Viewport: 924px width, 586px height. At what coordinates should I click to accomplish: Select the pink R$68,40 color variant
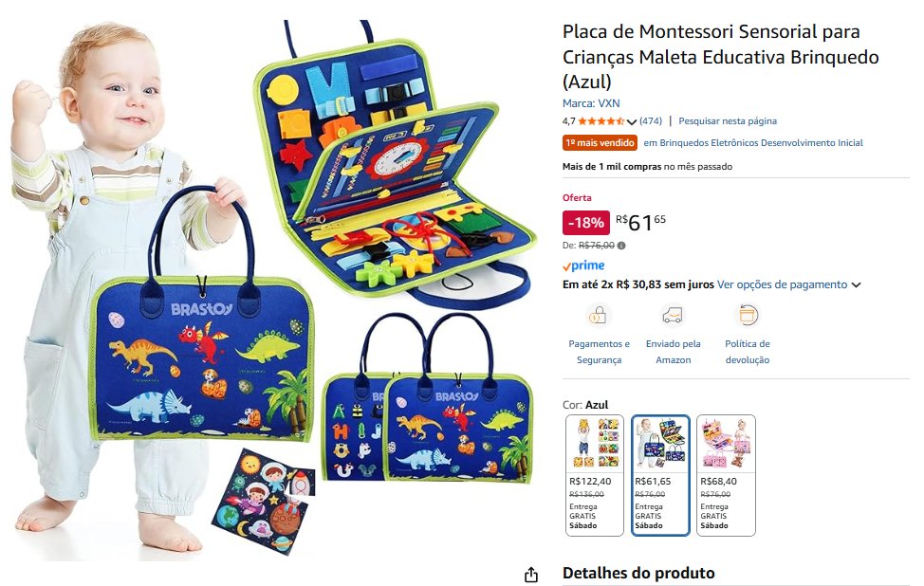(x=726, y=475)
